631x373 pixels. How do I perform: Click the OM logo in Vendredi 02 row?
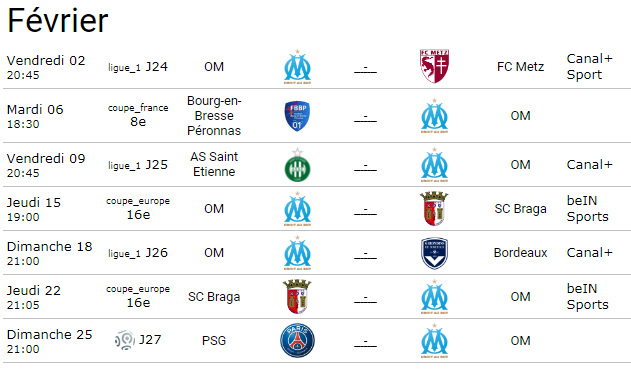pos(297,67)
